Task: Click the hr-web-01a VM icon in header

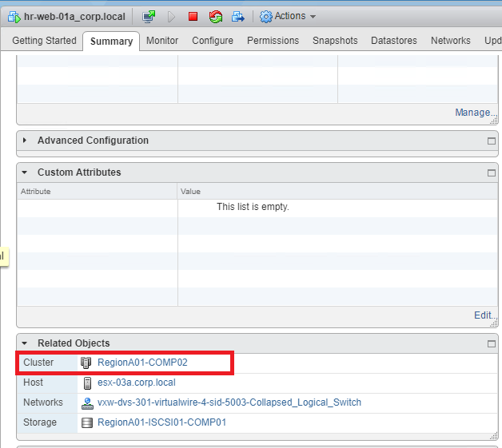Action: tap(14, 16)
